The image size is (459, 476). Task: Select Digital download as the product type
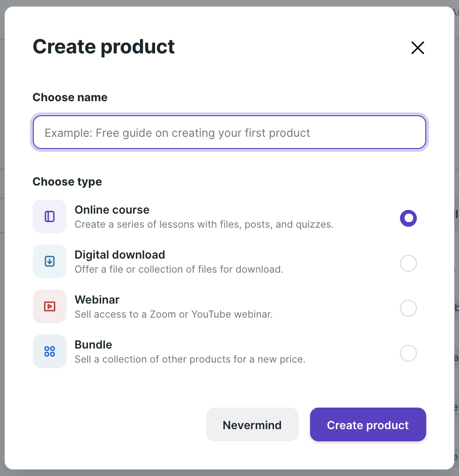pyautogui.click(x=408, y=263)
